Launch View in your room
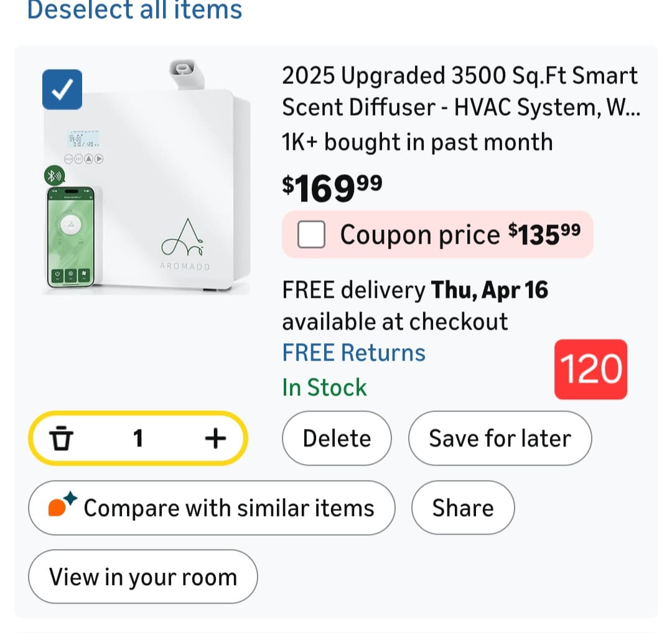This screenshot has width=672, height=633. (x=143, y=576)
